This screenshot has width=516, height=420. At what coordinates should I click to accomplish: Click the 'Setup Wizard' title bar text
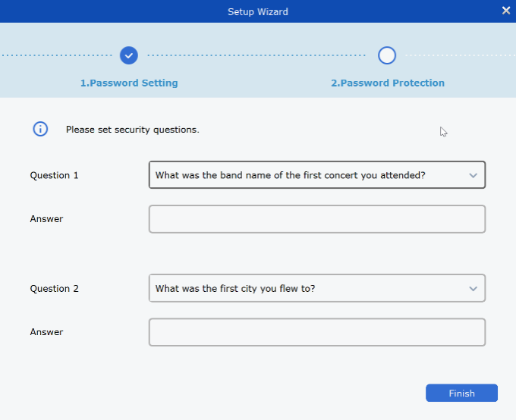click(x=258, y=11)
